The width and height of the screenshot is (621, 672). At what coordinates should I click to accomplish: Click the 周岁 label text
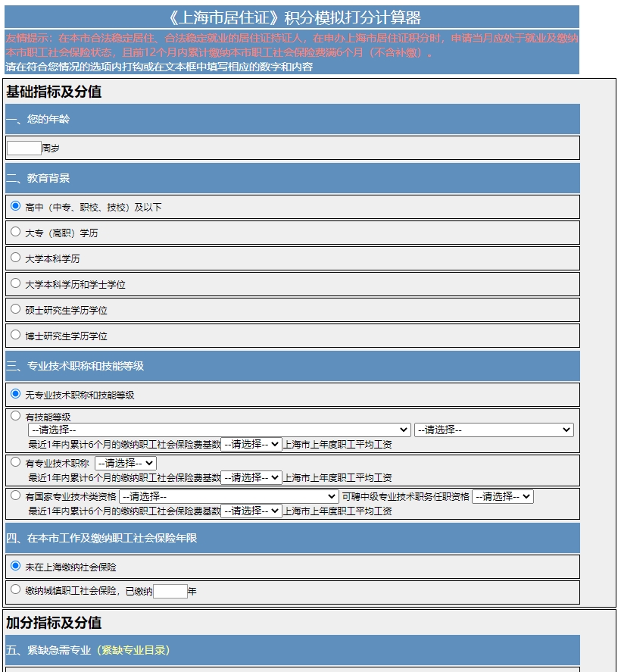pyautogui.click(x=51, y=148)
